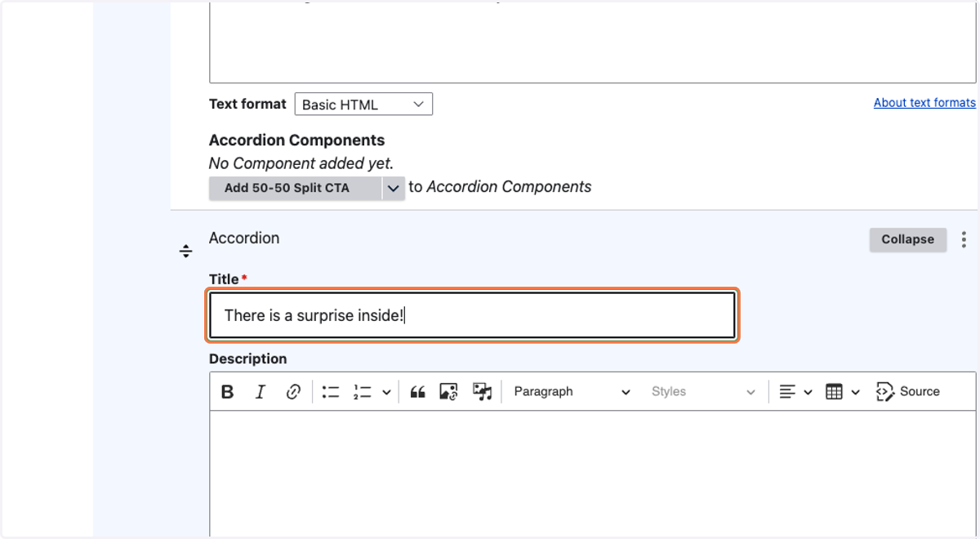Viewport: 980px width, 539px height.
Task: Expand Add component type dropdown arrow
Action: [x=393, y=188]
